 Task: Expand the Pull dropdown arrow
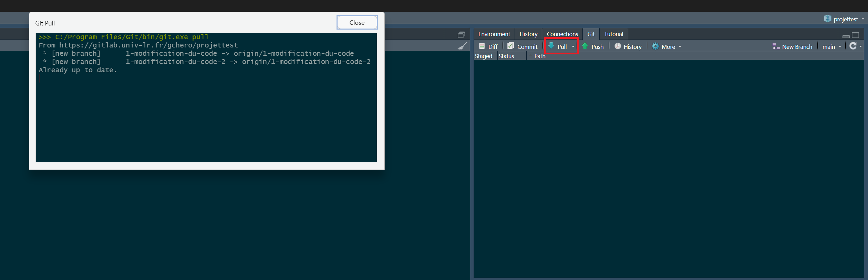pyautogui.click(x=573, y=47)
